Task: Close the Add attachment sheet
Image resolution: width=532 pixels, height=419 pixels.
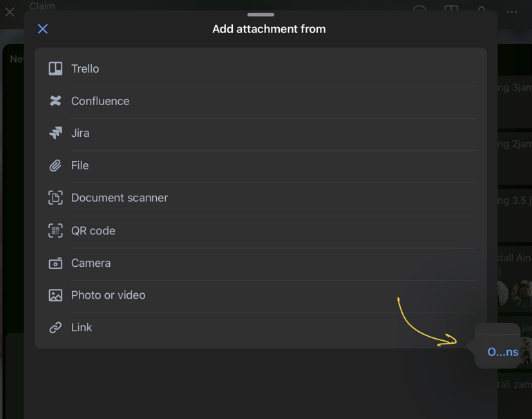Action: pyautogui.click(x=43, y=29)
